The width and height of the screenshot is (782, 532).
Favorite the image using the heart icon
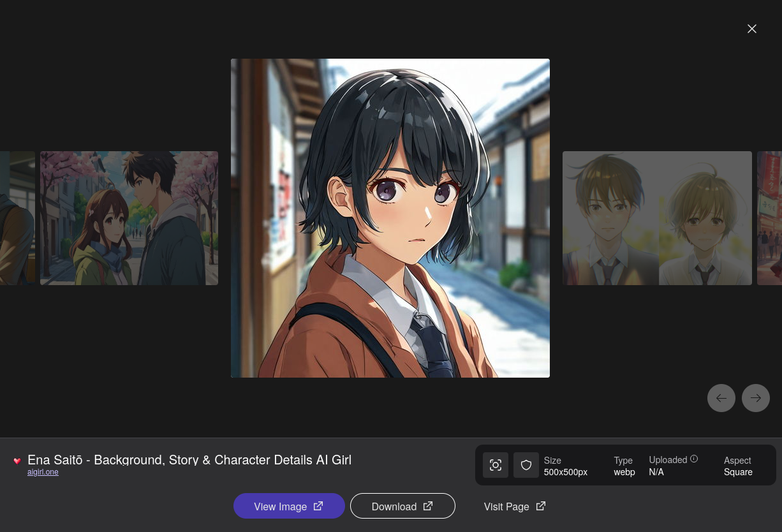(17, 461)
